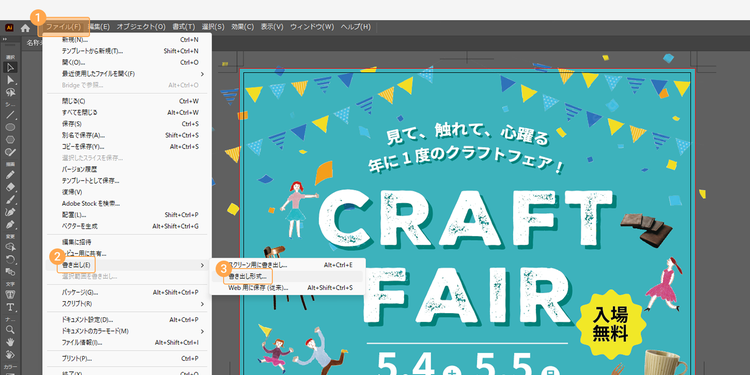Select the Ellipse tool
Screen dimensions: 750x375
point(10,127)
